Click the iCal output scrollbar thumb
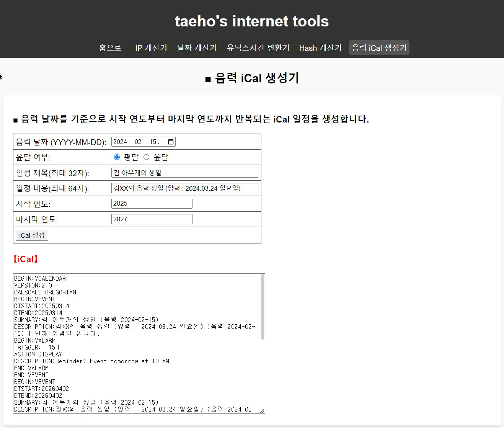504x428 pixels. [x=263, y=307]
